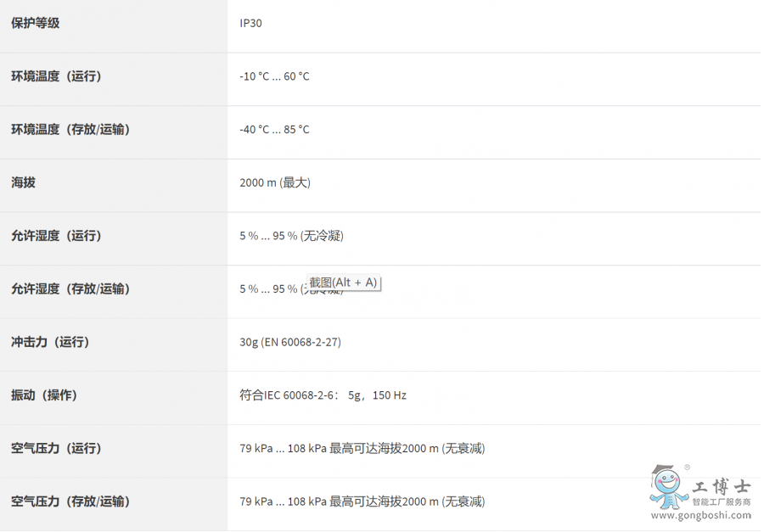Click the 符合IEC 60068-2-6 vibration value

coord(323,395)
